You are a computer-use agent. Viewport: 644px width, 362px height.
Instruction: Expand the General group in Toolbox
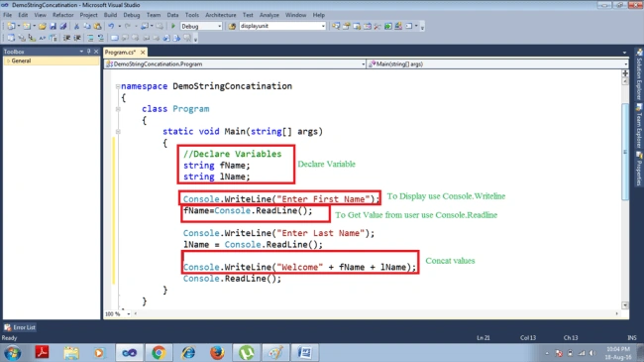tap(9, 60)
